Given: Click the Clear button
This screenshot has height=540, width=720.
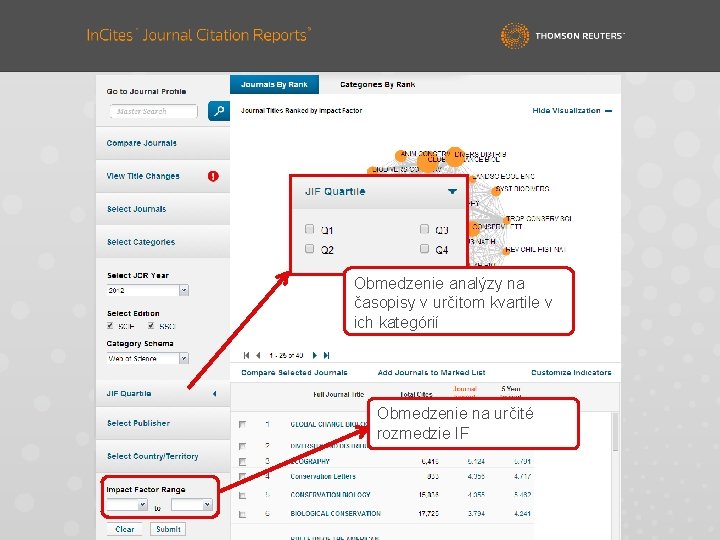Looking at the screenshot, I should (x=124, y=529).
